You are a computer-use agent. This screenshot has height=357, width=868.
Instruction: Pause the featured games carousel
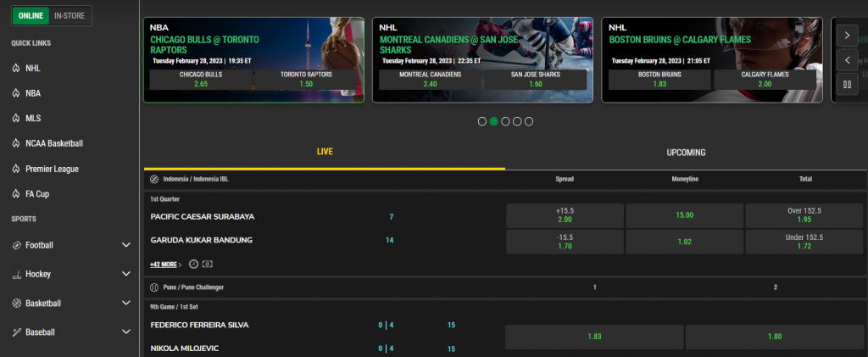tap(847, 85)
